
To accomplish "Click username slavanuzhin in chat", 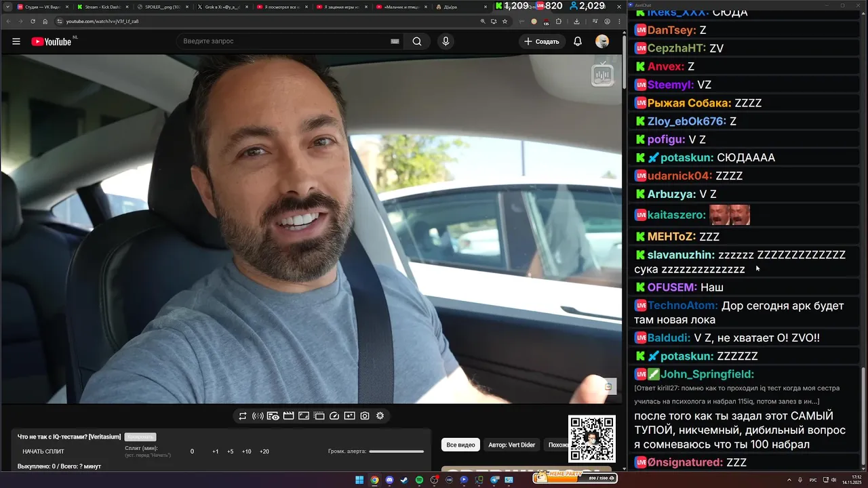I will coord(681,255).
